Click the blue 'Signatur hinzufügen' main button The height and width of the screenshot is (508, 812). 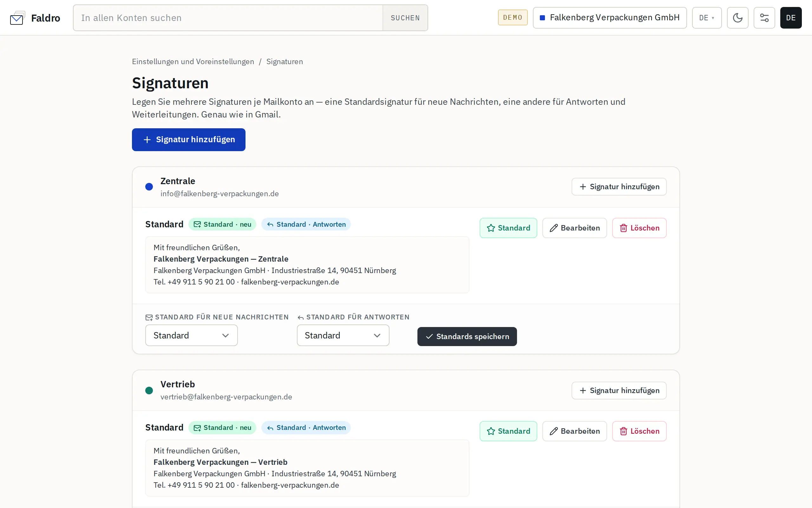point(189,139)
